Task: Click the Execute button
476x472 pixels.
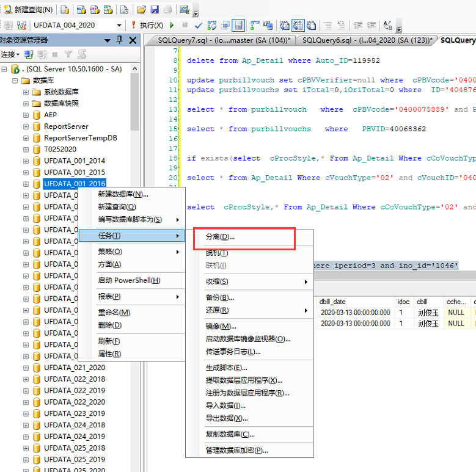Action: point(147,25)
